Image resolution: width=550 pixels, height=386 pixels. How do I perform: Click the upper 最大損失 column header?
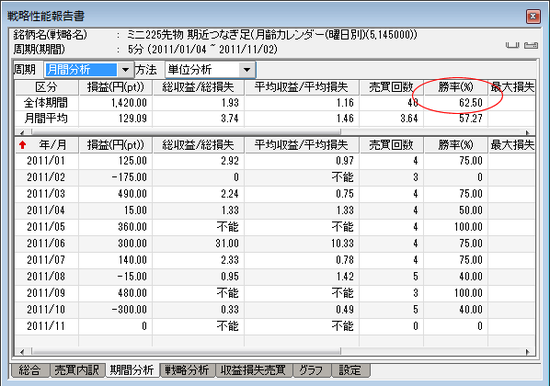[512, 87]
